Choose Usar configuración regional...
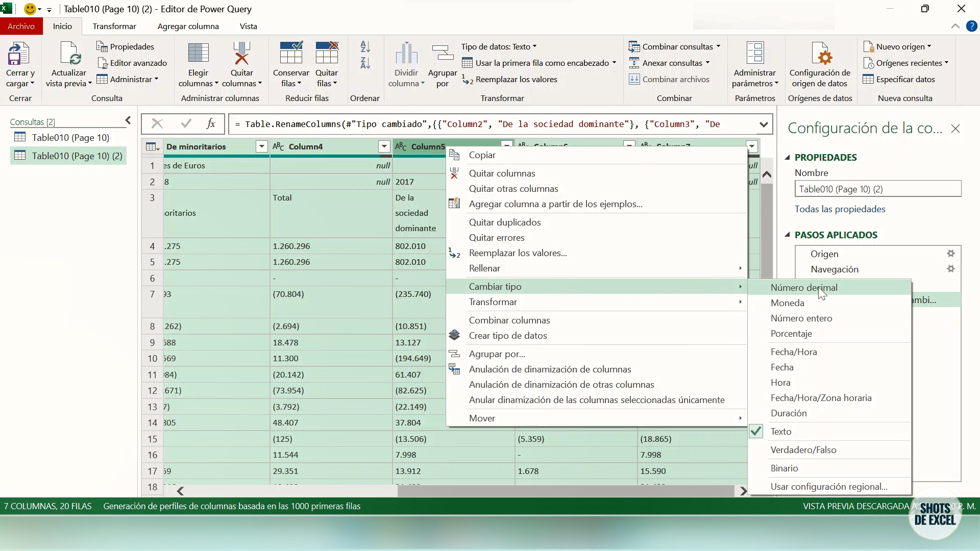The image size is (980, 551). [x=830, y=487]
